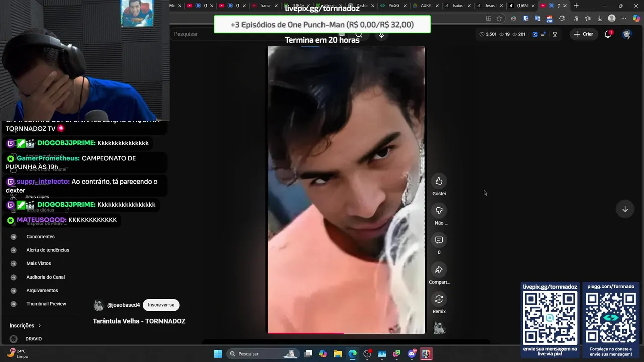Click the Pesquisar YouTube search field

pyautogui.click(x=259, y=34)
